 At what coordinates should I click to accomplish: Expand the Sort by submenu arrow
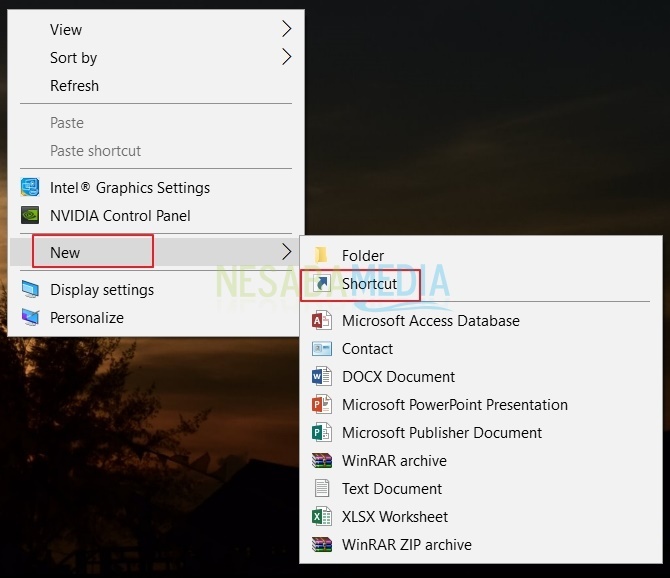coord(286,57)
